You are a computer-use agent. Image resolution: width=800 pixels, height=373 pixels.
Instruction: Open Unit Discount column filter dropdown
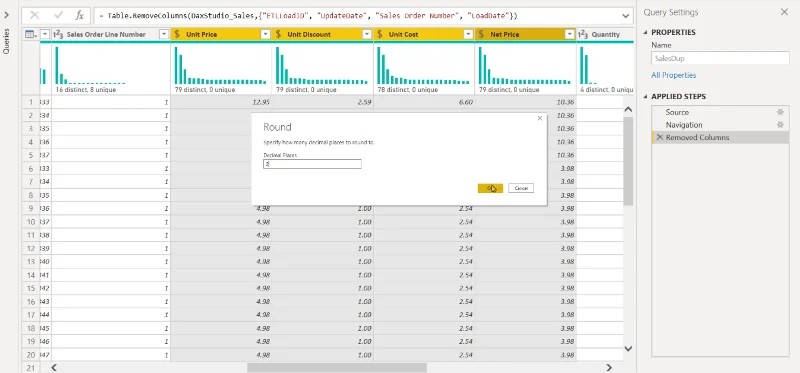pos(366,34)
